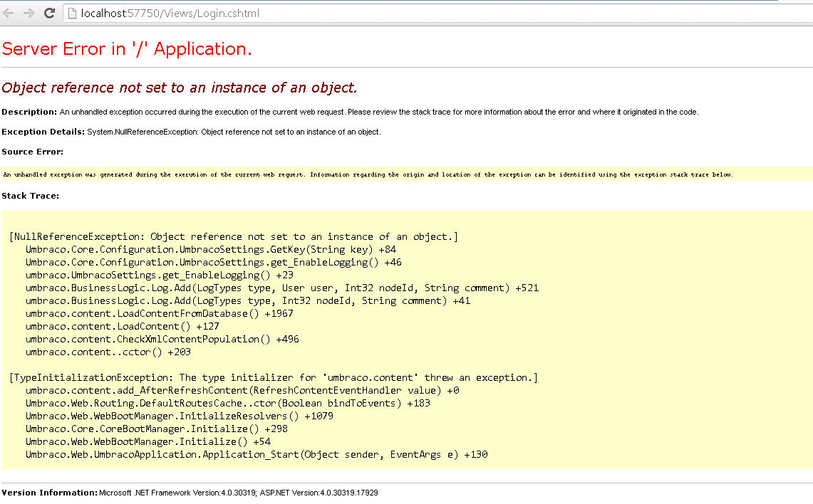This screenshot has width=813, height=504.
Task: Click the 'CoreBootManager.Initialize() +298' line
Action: (x=157, y=429)
